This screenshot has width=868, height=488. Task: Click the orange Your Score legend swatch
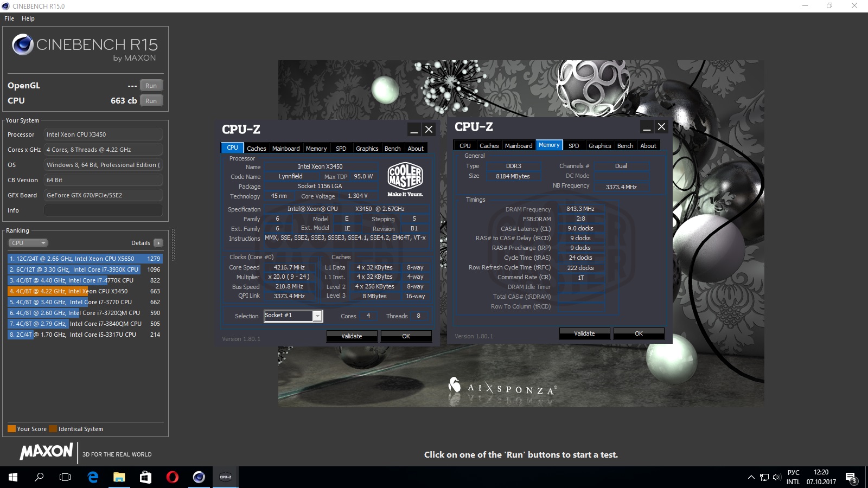click(x=11, y=429)
